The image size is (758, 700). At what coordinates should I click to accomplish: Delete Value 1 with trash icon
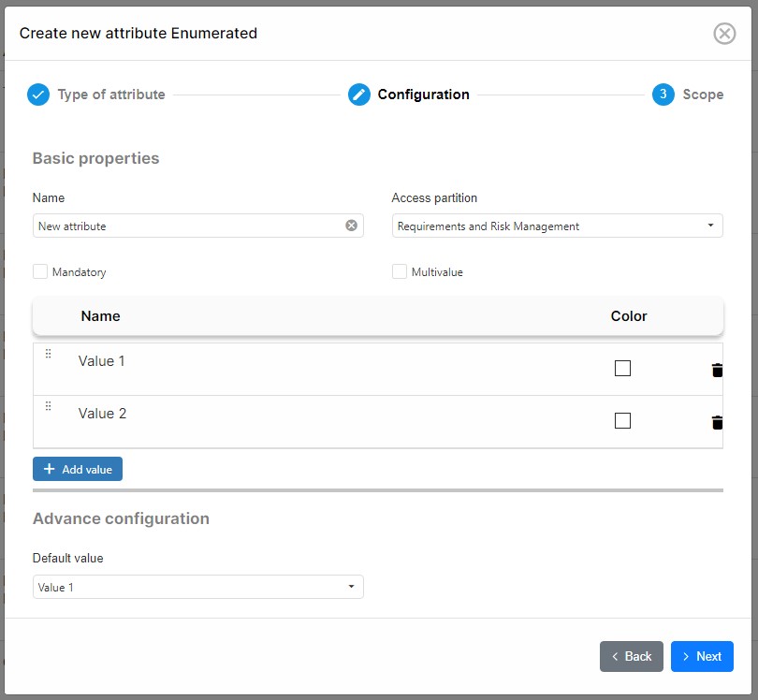click(718, 370)
